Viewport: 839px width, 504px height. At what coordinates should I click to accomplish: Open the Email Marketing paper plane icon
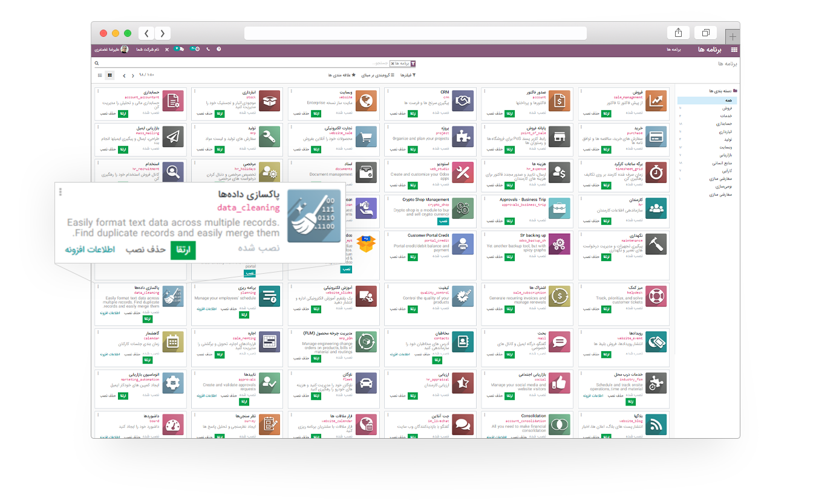(174, 137)
